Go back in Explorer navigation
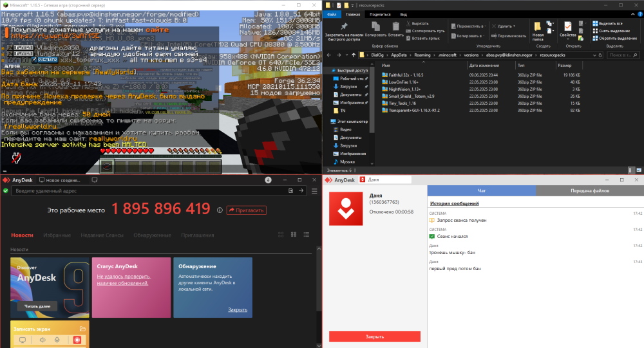The width and height of the screenshot is (644, 348). [x=328, y=55]
